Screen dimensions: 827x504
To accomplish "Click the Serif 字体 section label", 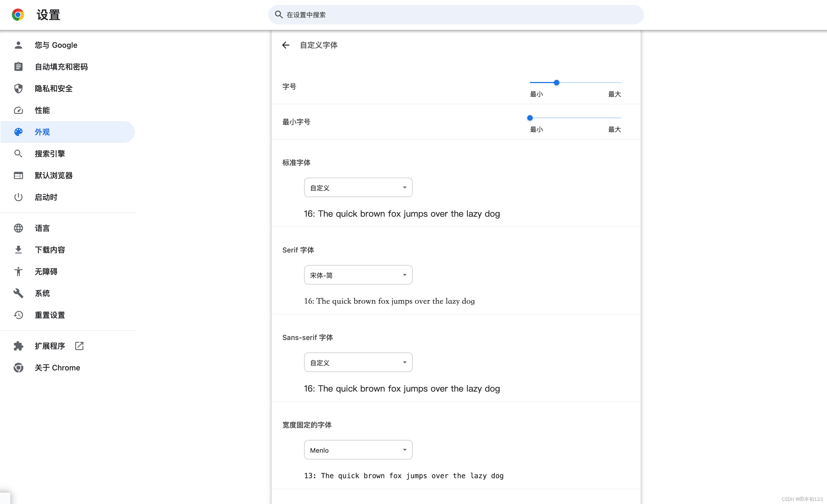I will coord(298,250).
